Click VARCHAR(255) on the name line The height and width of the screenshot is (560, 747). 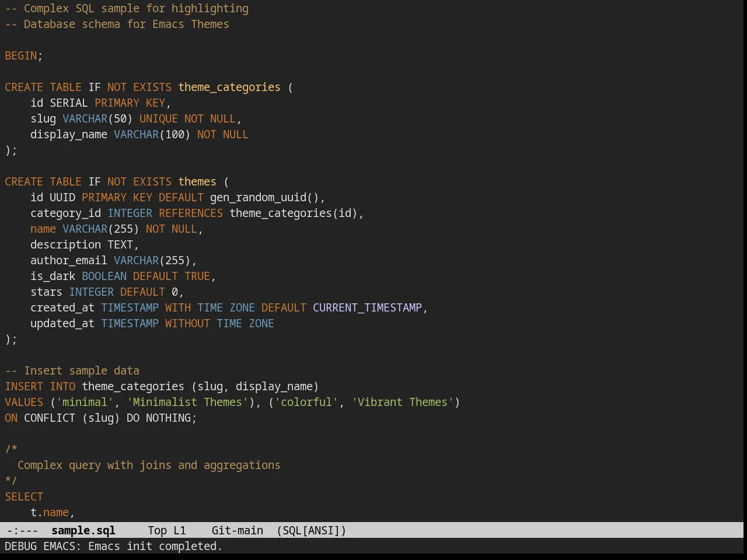[x=101, y=229]
